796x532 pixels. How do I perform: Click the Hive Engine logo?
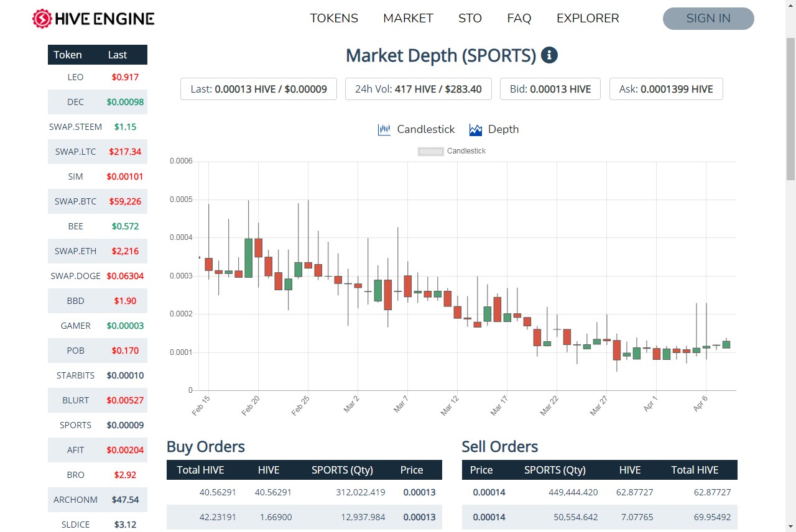(93, 19)
